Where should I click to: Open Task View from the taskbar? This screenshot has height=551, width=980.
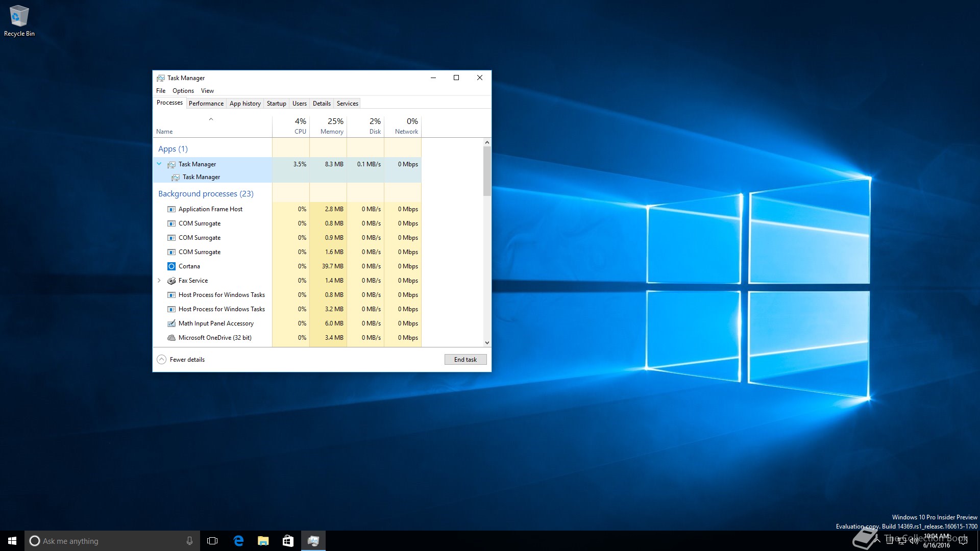212,541
